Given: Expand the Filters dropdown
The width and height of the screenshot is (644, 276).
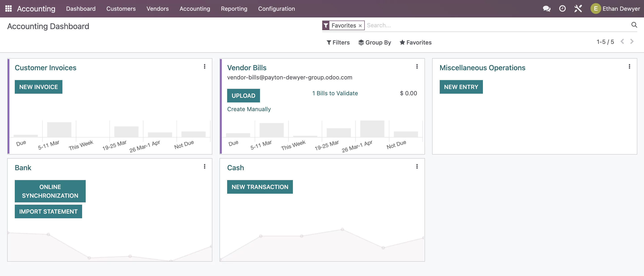Looking at the screenshot, I should click(x=338, y=42).
